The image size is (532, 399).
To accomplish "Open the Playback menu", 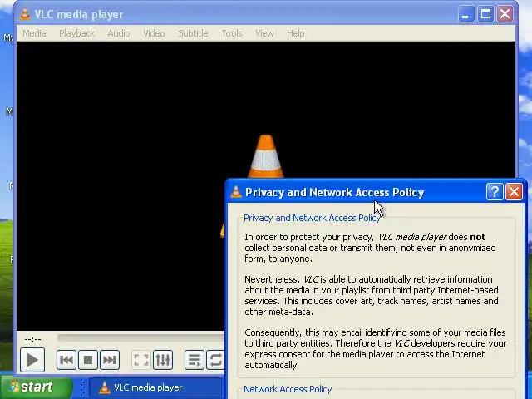I will click(76, 33).
